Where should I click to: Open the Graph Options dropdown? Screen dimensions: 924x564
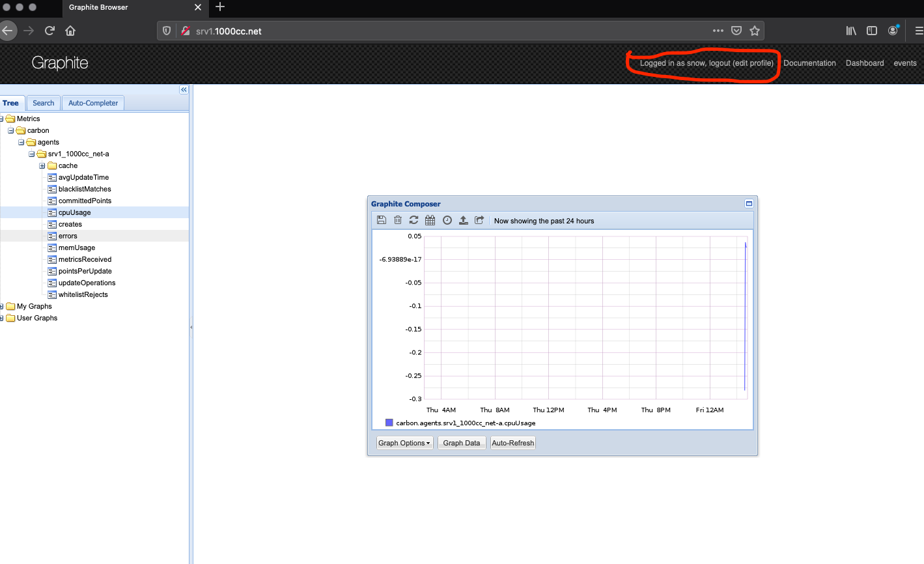pyautogui.click(x=404, y=443)
